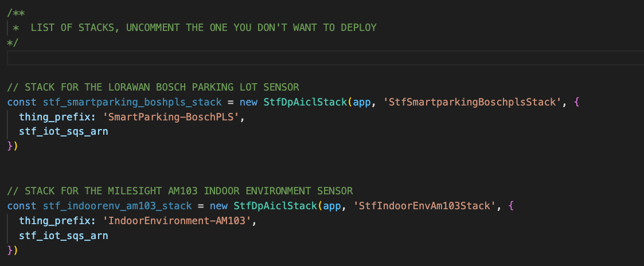
Task: Click the Bosch parking lot sensor comment
Action: pyautogui.click(x=153, y=87)
